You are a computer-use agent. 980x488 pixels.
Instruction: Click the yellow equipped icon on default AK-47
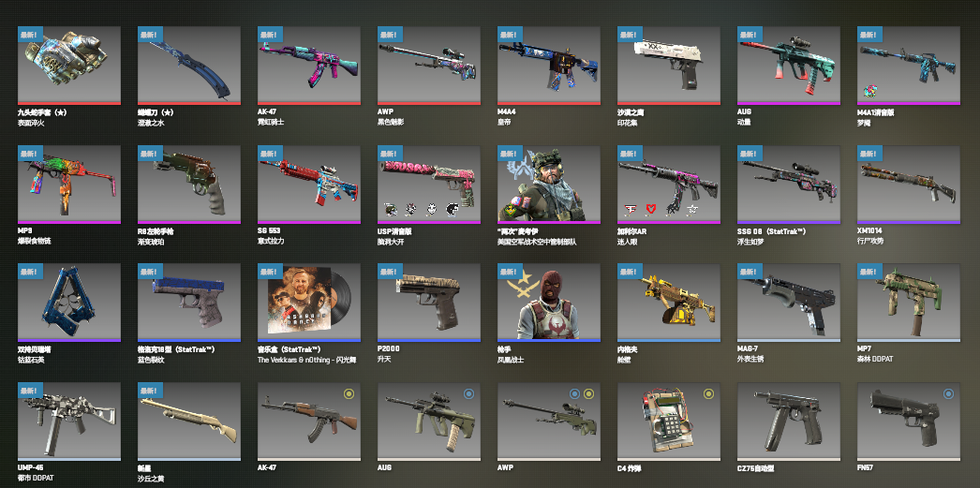349,393
